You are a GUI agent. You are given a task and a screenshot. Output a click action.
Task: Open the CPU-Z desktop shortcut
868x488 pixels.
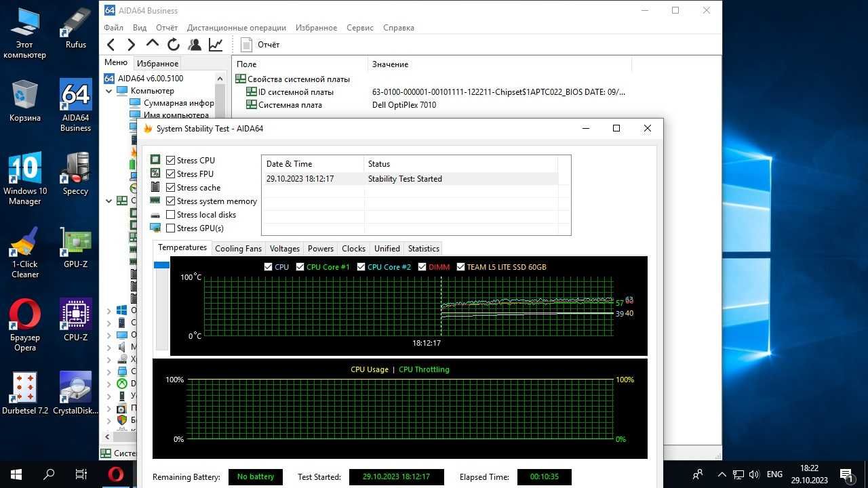[76, 321]
